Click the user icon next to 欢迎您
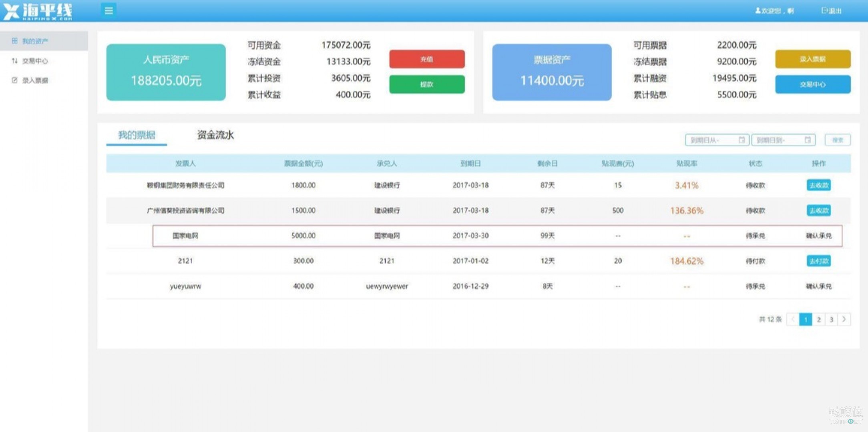This screenshot has height=432, width=868. coord(757,10)
